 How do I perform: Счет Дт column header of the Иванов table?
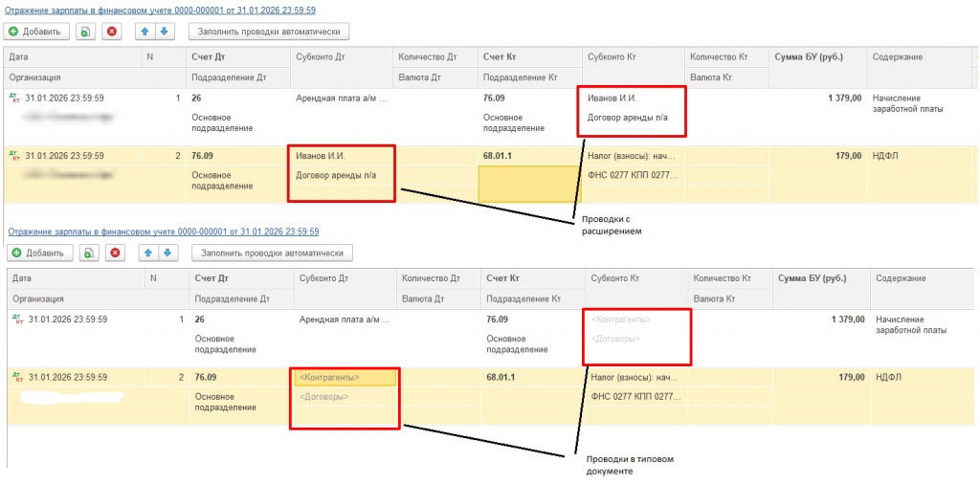click(208, 56)
